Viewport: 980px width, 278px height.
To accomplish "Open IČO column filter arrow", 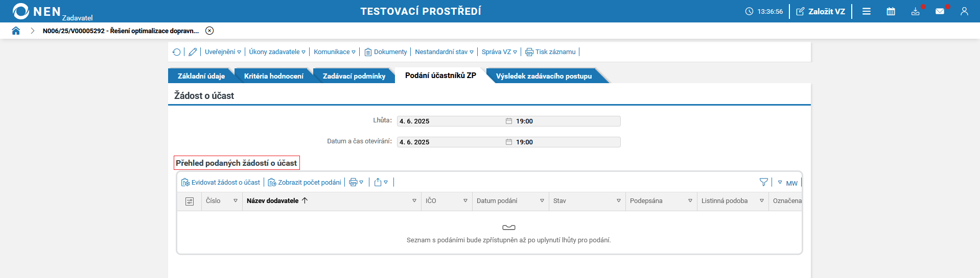I will (465, 201).
